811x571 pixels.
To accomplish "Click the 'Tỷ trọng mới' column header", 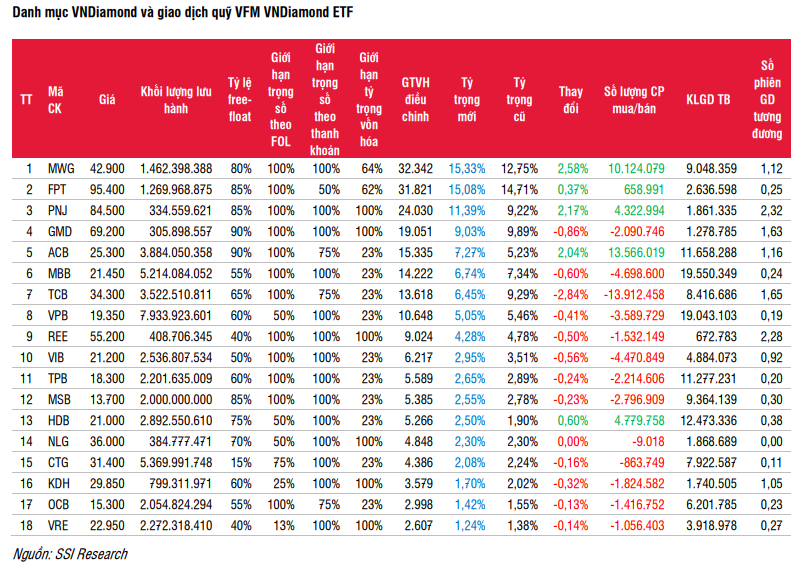I will pos(467,99).
